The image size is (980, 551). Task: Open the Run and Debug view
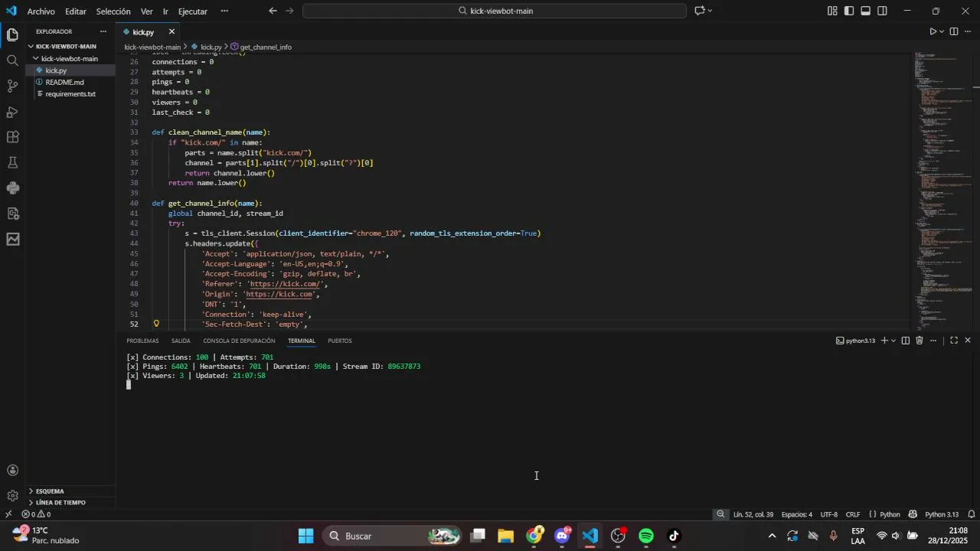pyautogui.click(x=12, y=112)
